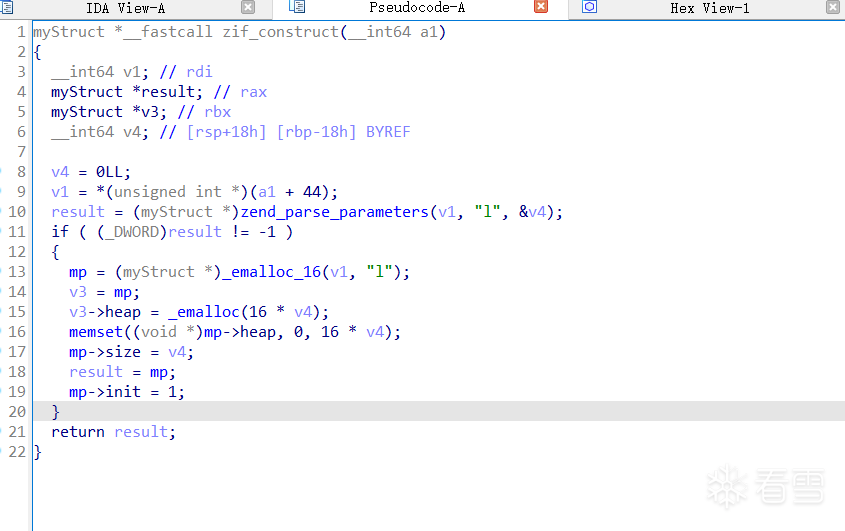Click the [rsp+18h] comment on line 6
Screen dimensions: 845x531
[x=226, y=132]
